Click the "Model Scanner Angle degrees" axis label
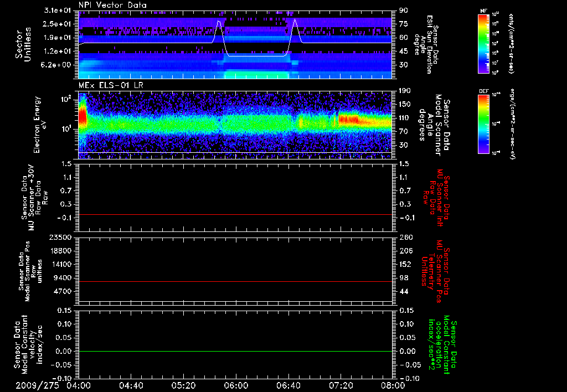The width and height of the screenshot is (567, 392). pos(434,125)
